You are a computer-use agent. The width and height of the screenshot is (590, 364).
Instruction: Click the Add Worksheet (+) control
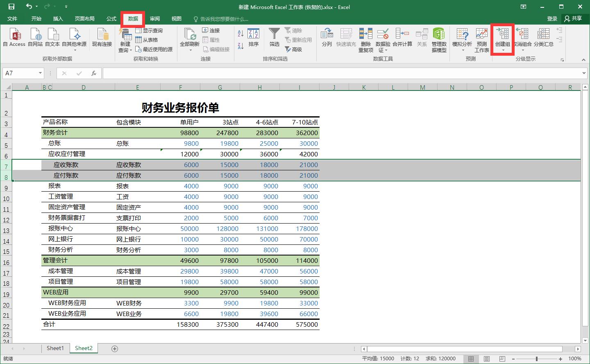coord(114,348)
